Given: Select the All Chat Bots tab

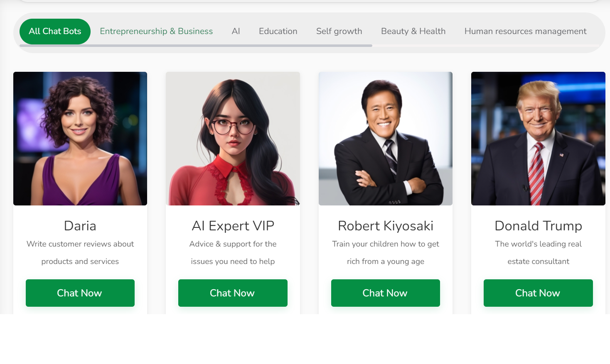Looking at the screenshot, I should click(x=55, y=32).
